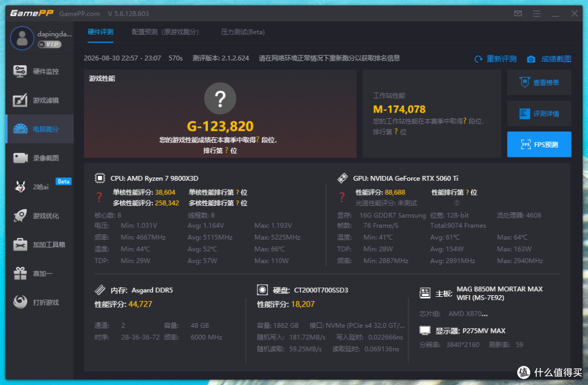This screenshot has height=385, width=588.
Task: Click 成绩截图 score screenshot link
Action: pyautogui.click(x=556, y=59)
